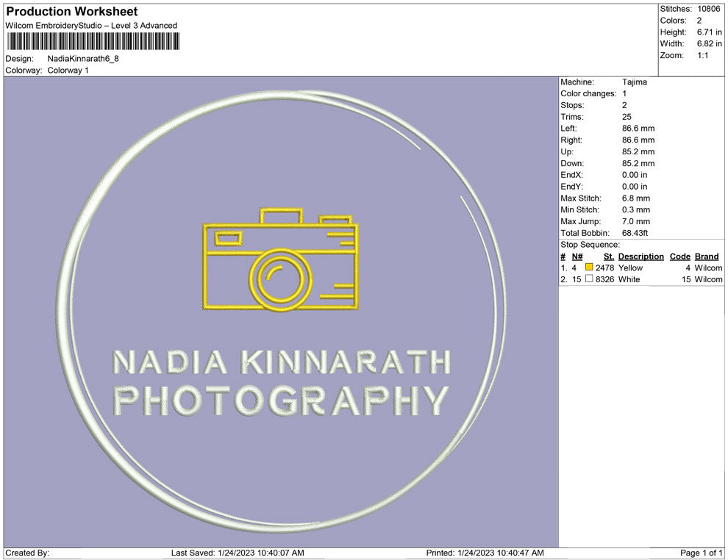The height and width of the screenshot is (560, 728).
Task: Click the NADIA KINNARATH embroidered text
Action: pyautogui.click(x=281, y=362)
